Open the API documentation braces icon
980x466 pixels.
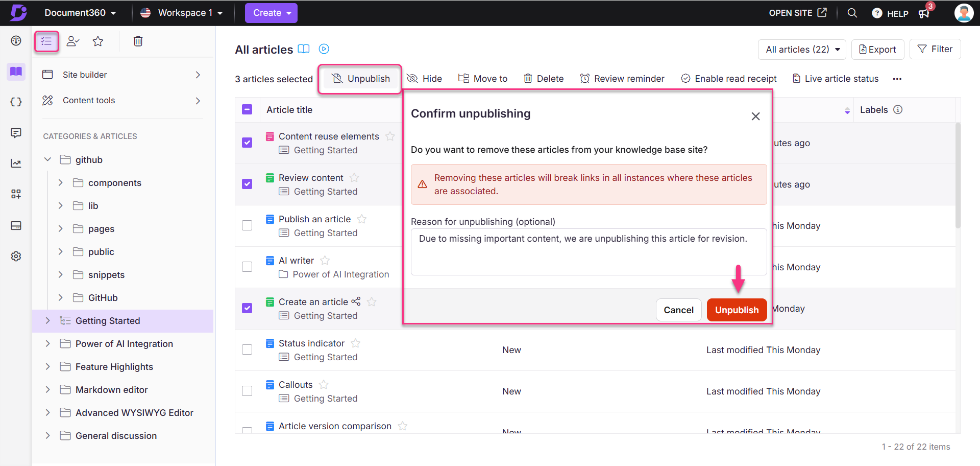[x=16, y=102]
